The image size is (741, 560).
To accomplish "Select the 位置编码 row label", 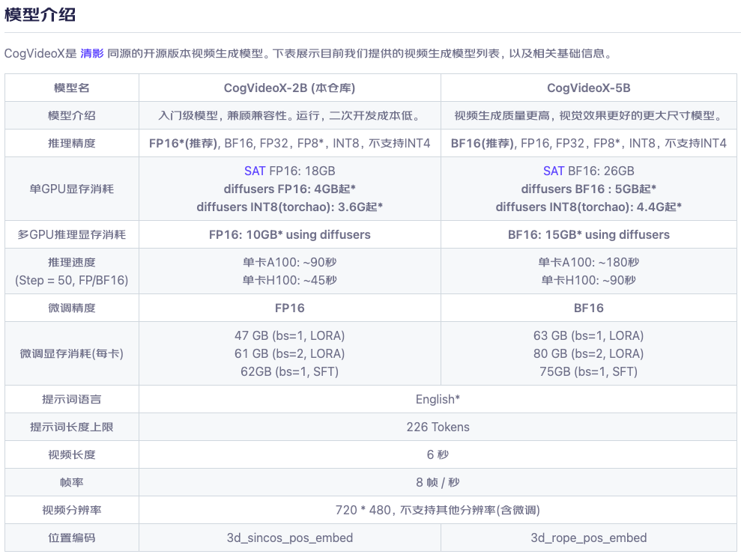I will point(72,538).
